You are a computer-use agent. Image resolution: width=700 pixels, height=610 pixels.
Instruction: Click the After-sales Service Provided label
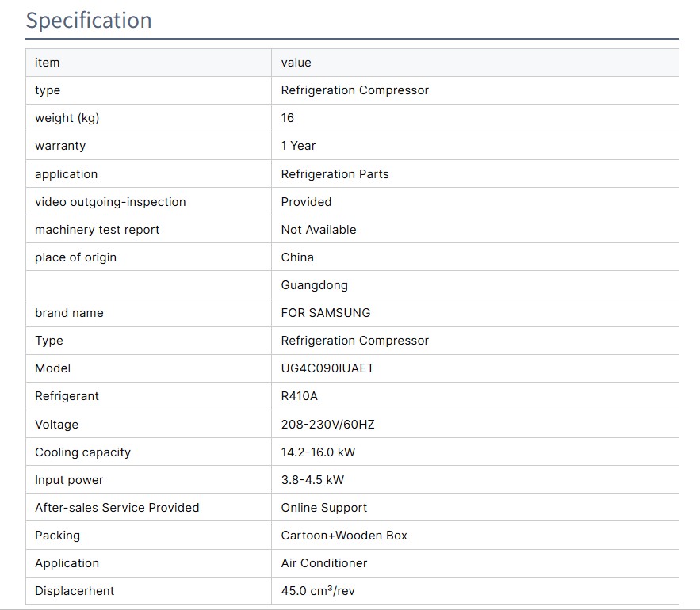117,508
